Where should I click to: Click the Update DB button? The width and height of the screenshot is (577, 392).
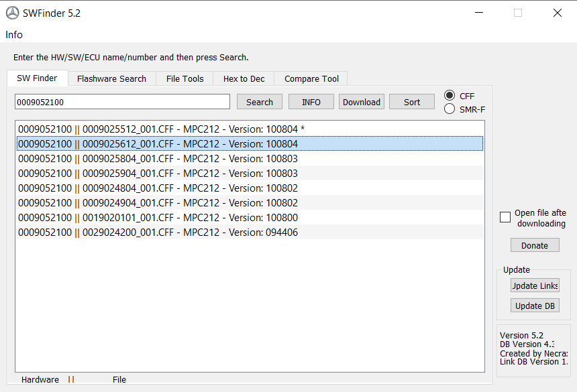[535, 306]
